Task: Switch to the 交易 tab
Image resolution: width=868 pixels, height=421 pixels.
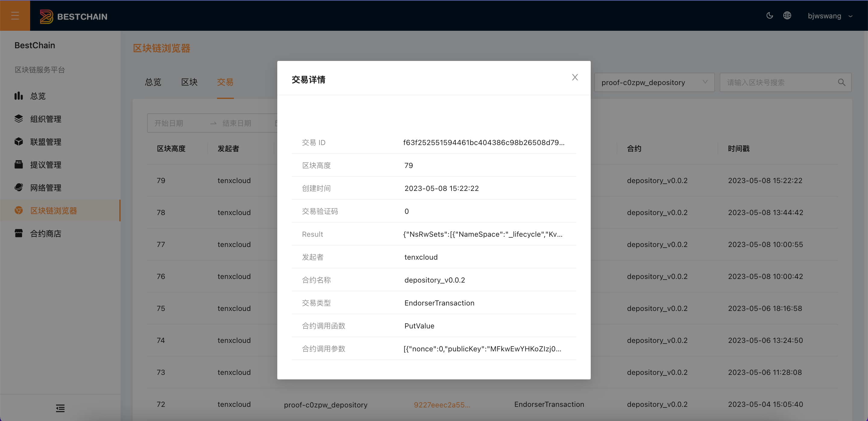Action: tap(225, 82)
